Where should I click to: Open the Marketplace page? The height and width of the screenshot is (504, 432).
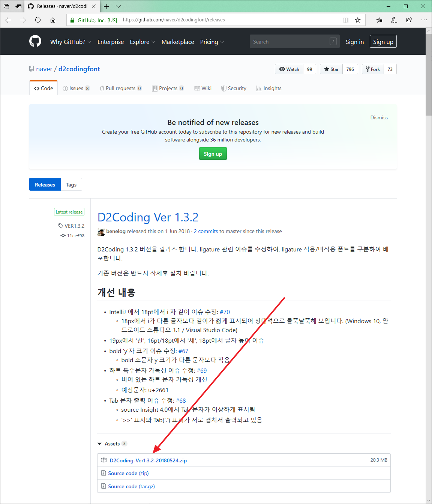[178, 42]
